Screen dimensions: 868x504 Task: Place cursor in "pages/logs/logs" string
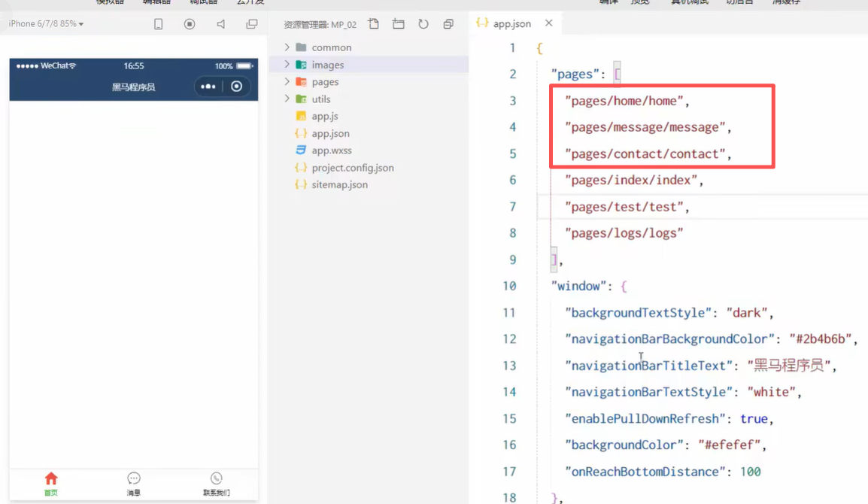point(624,233)
